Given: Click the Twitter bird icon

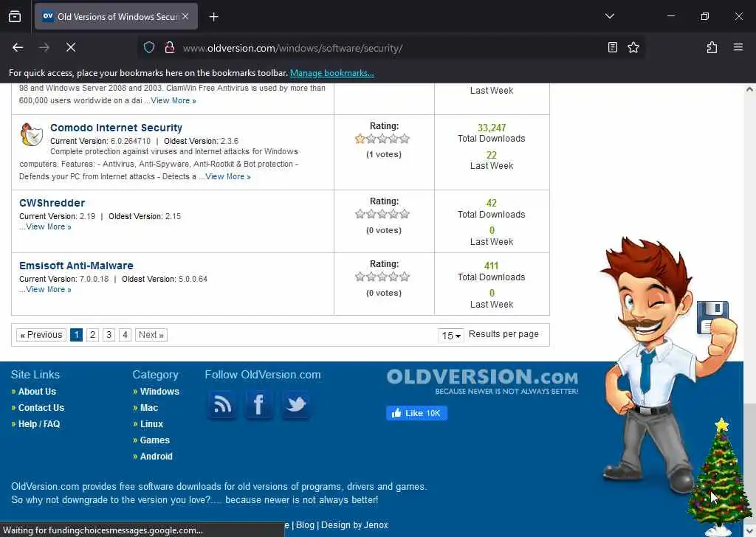Looking at the screenshot, I should point(295,404).
